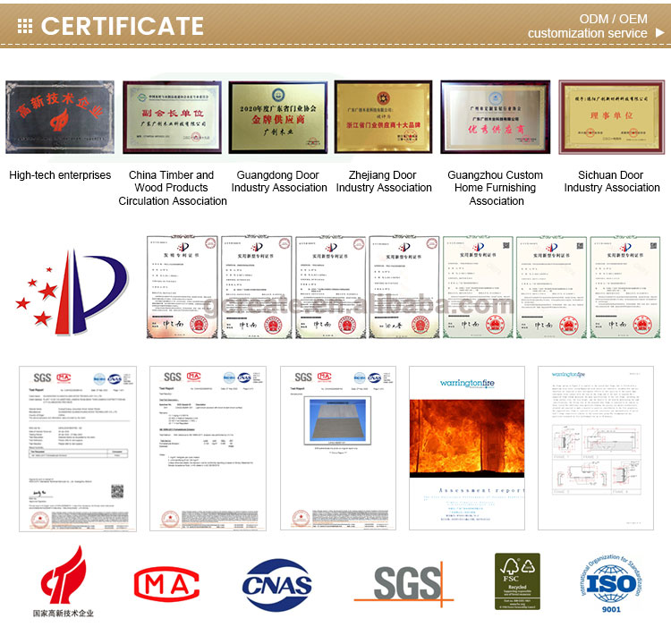671x644 pixels.
Task: Click the large patent office logo with stars
Action: pos(72,292)
